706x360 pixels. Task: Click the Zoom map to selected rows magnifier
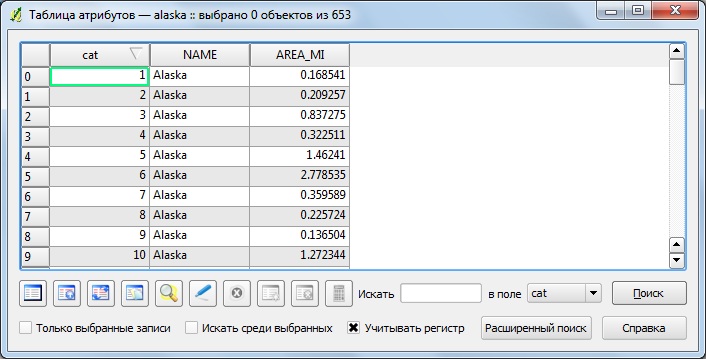[169, 293]
